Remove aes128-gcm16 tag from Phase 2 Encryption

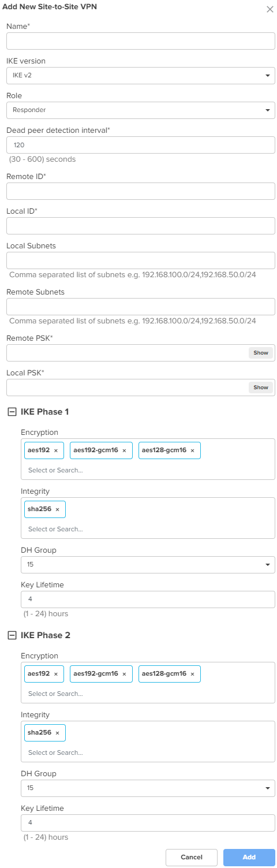pyautogui.click(x=192, y=674)
